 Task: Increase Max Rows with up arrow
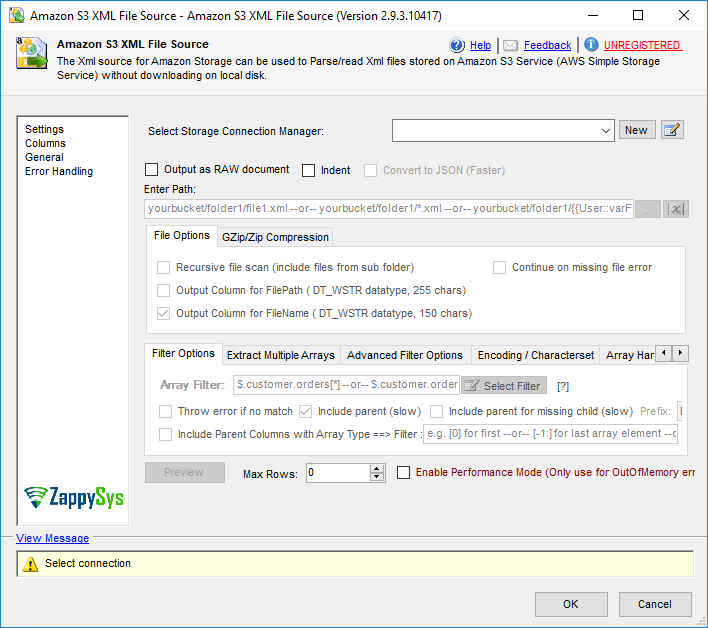(x=377, y=469)
